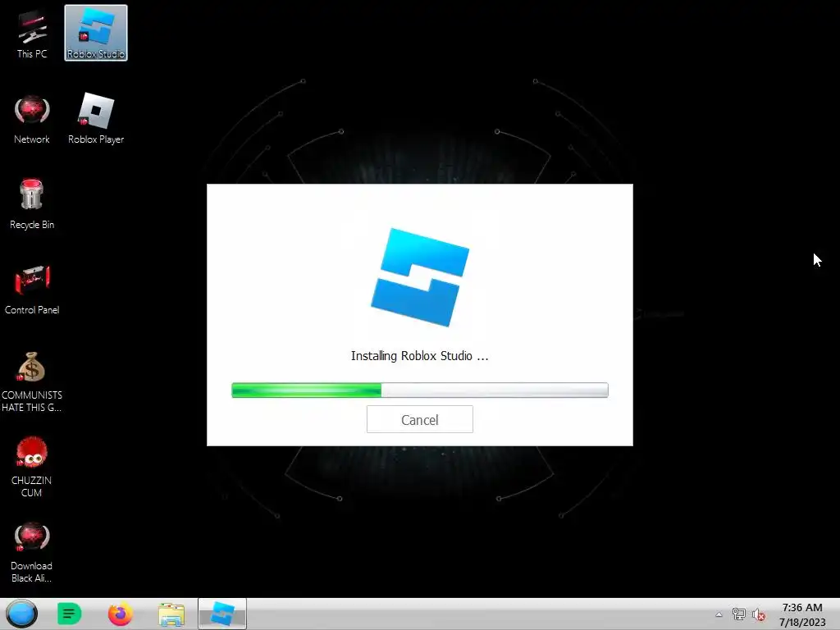Screen dimensions: 840x630
Task: Open the green notes app in taskbar
Action: tap(69, 614)
